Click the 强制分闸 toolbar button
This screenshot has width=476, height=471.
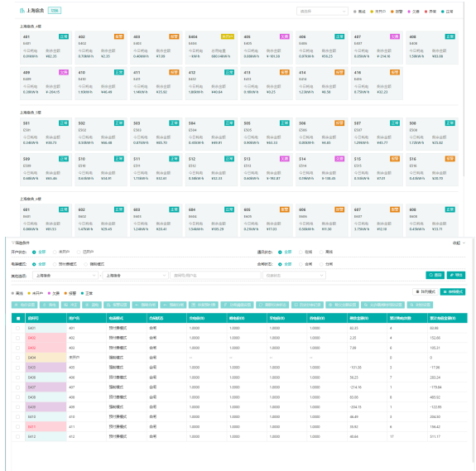point(173,305)
